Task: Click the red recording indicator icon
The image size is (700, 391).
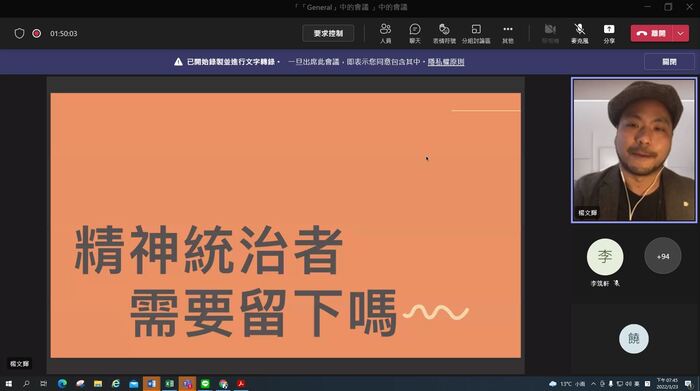Action: click(37, 33)
